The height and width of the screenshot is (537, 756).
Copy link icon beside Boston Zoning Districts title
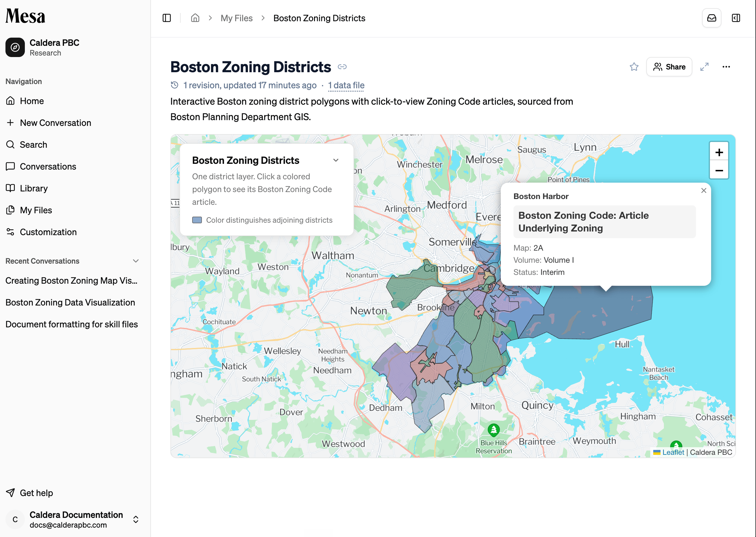[x=342, y=67]
